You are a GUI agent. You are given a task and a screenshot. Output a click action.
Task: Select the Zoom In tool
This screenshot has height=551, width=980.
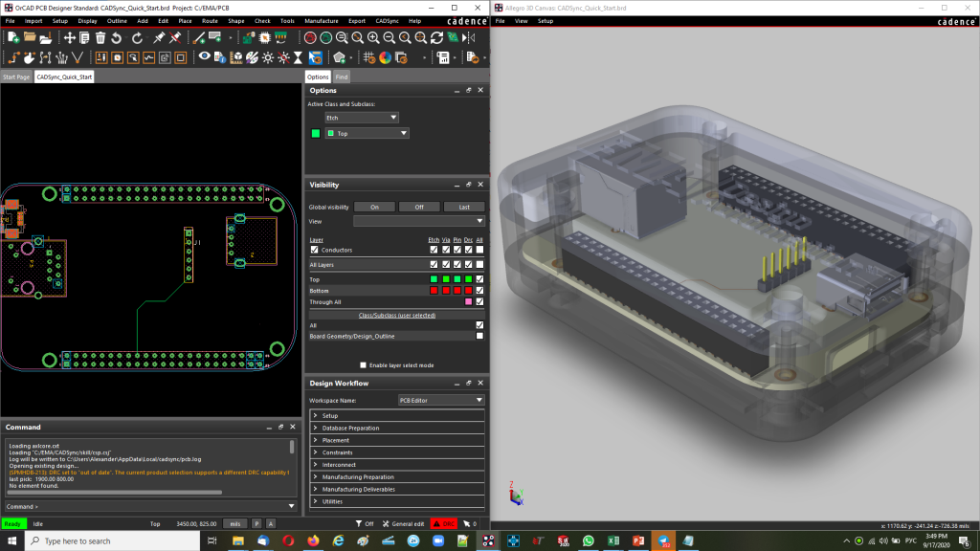373,38
